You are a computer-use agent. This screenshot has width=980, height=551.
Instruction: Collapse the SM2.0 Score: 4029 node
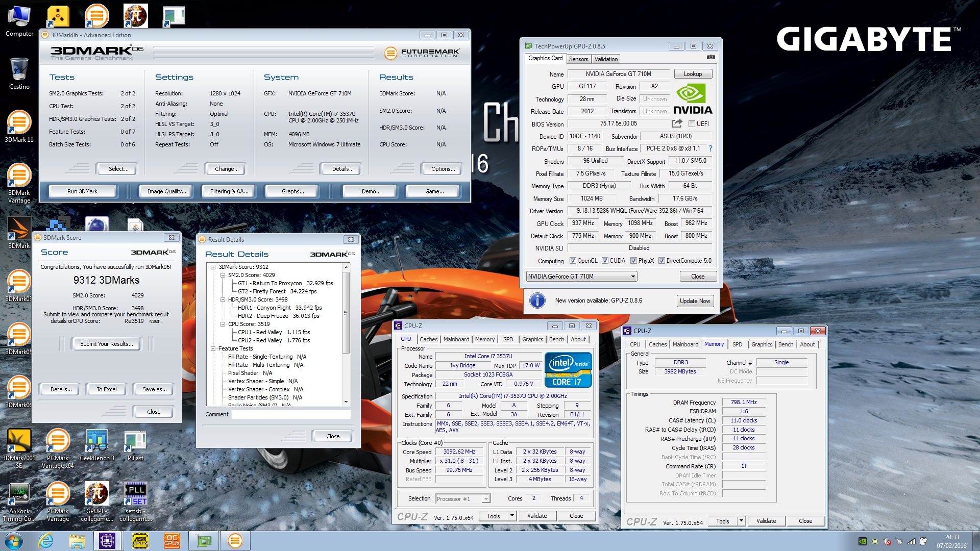[223, 275]
